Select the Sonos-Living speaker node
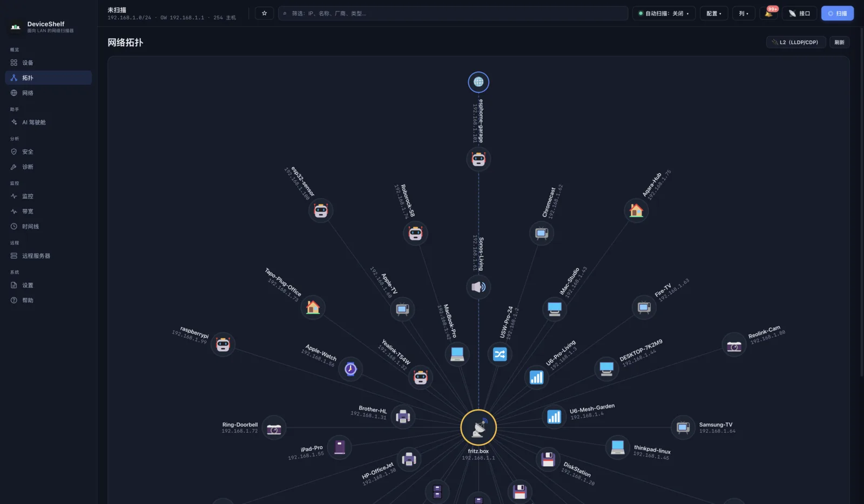Viewport: 864px width, 504px height. 478,287
